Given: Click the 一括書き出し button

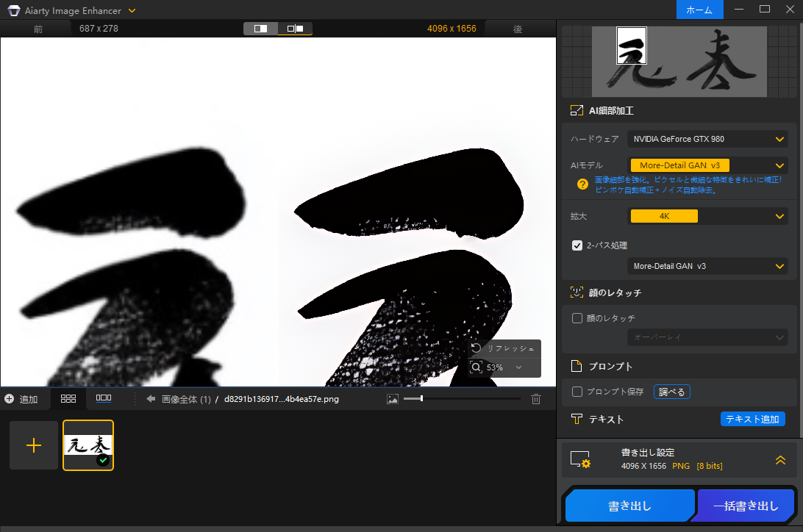Looking at the screenshot, I should click(x=746, y=506).
